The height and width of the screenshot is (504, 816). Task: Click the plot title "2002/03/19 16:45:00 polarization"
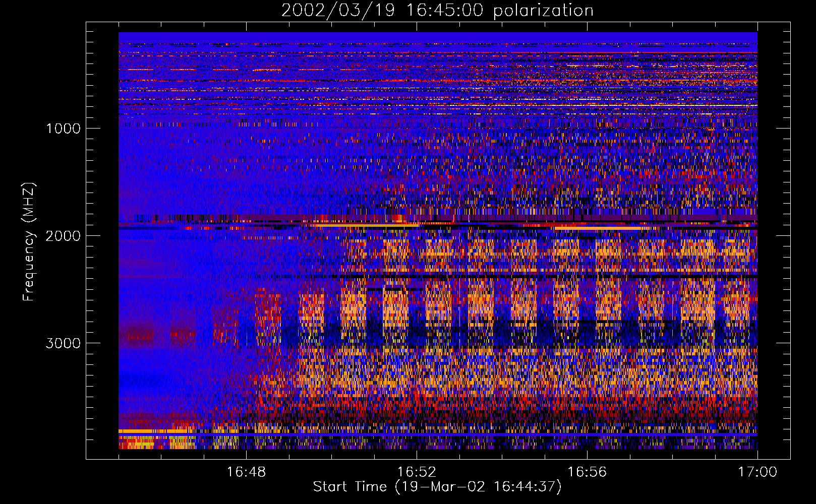pyautogui.click(x=437, y=11)
